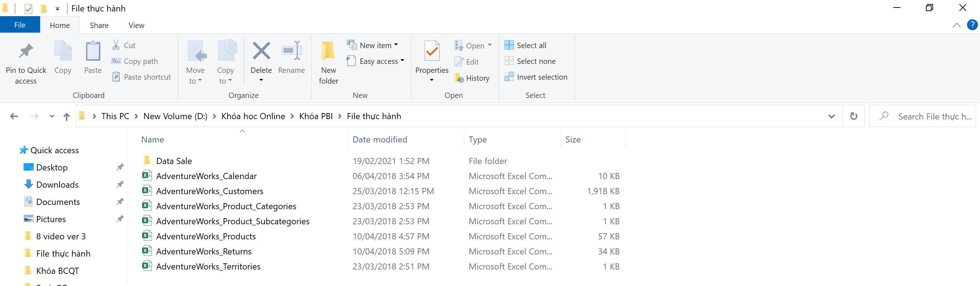The image size is (980, 286).
Task: Pin folder to Quick access
Action: click(x=26, y=63)
